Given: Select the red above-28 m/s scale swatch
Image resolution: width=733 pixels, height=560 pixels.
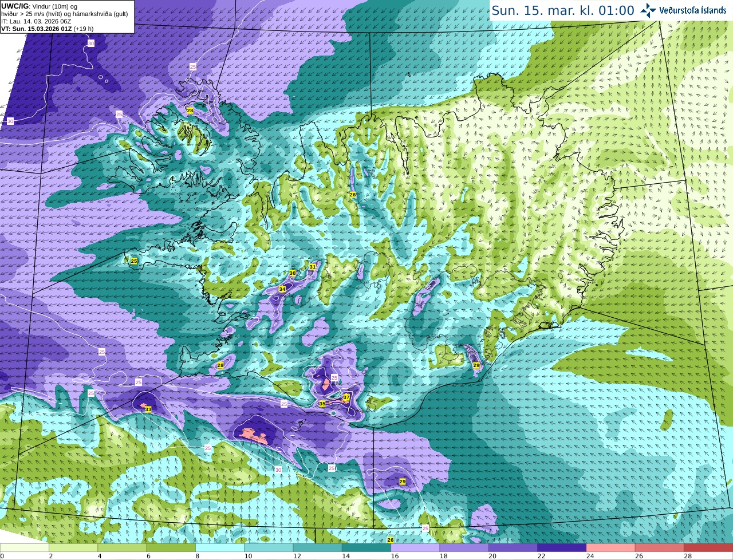Looking at the screenshot, I should [708, 548].
